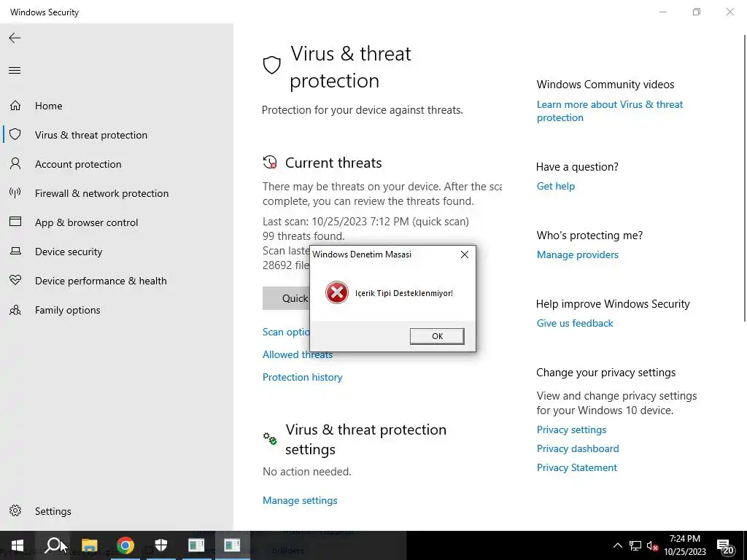The width and height of the screenshot is (747, 560).
Task: Launch Google Chrome from taskbar
Action: [x=125, y=545]
